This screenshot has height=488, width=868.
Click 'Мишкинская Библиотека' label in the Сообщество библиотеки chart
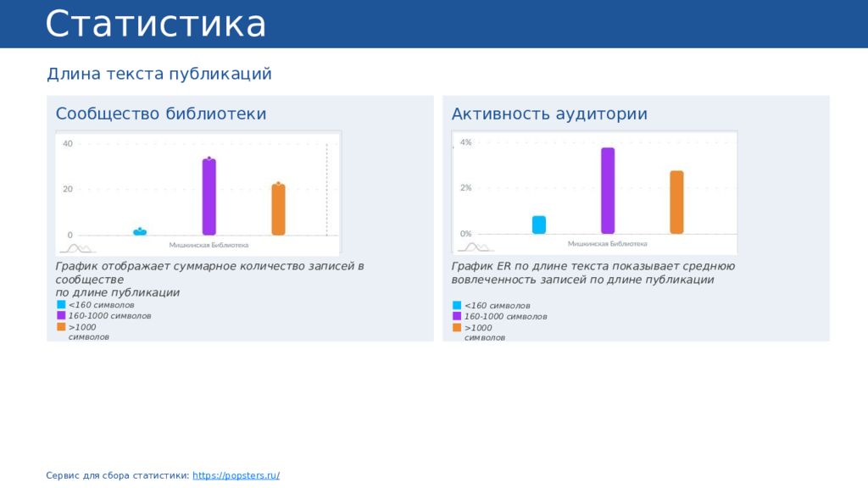tap(209, 245)
